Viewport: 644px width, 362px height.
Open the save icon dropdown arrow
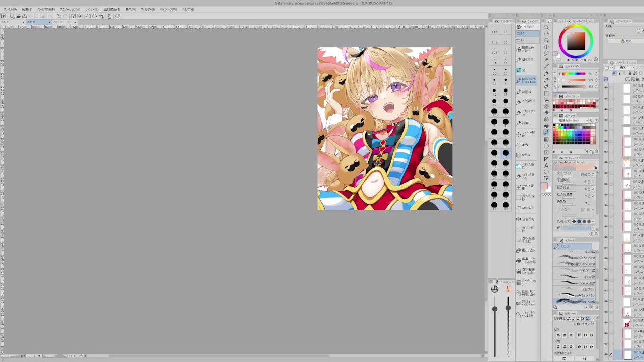point(28,16)
